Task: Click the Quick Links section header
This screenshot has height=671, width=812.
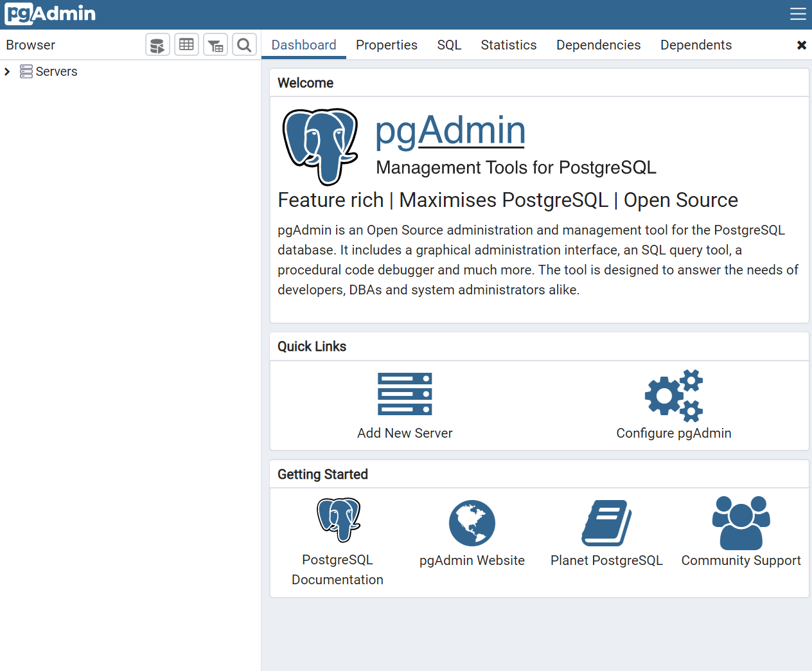Action: 312,346
